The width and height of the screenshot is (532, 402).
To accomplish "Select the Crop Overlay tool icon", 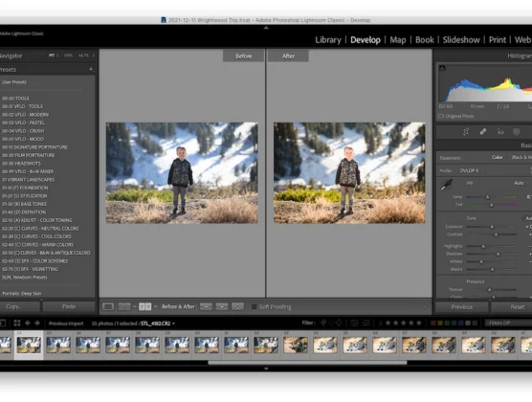I will click(x=466, y=132).
